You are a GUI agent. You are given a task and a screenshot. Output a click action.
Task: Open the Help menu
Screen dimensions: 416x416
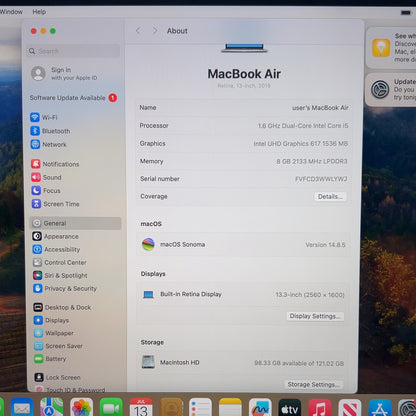click(39, 12)
